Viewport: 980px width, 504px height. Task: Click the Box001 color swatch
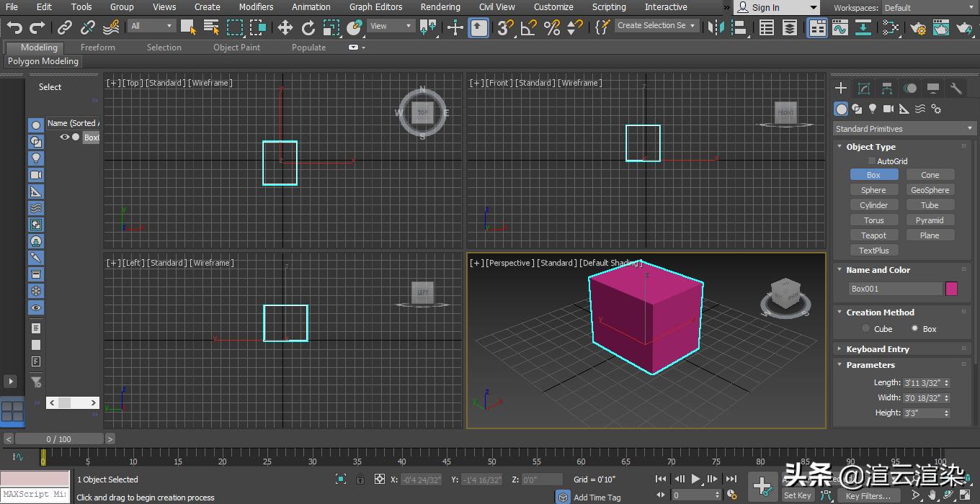[x=952, y=288]
